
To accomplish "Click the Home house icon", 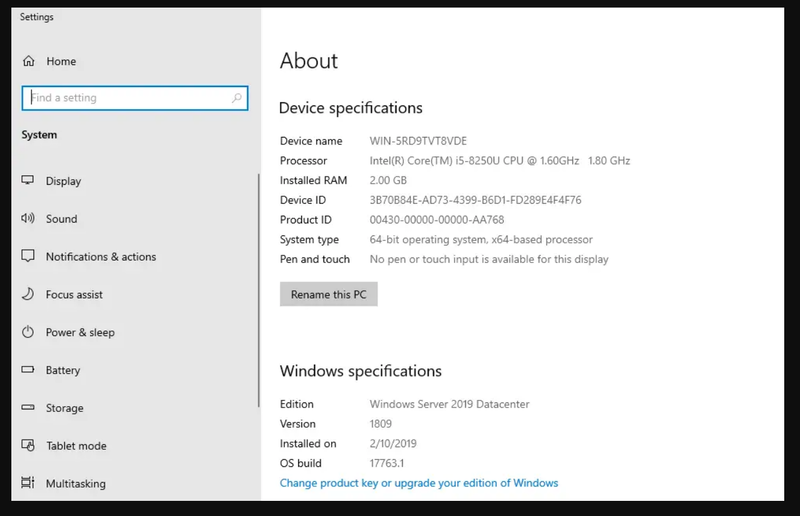I will (29, 61).
